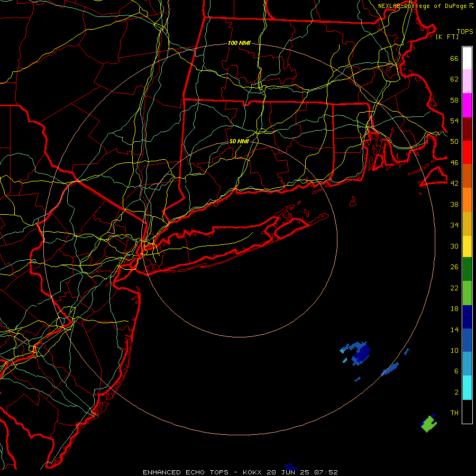
Task: Click the 'TH' legend label
Action: [x=454, y=413]
